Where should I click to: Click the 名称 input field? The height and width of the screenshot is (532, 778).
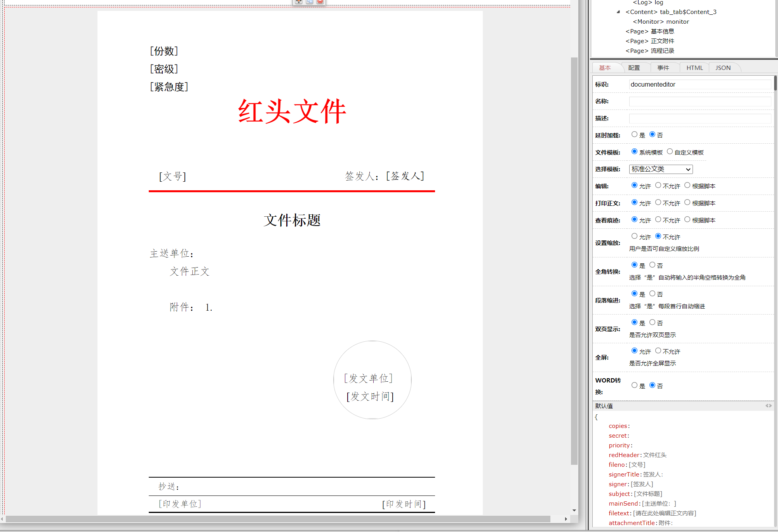pyautogui.click(x=700, y=101)
